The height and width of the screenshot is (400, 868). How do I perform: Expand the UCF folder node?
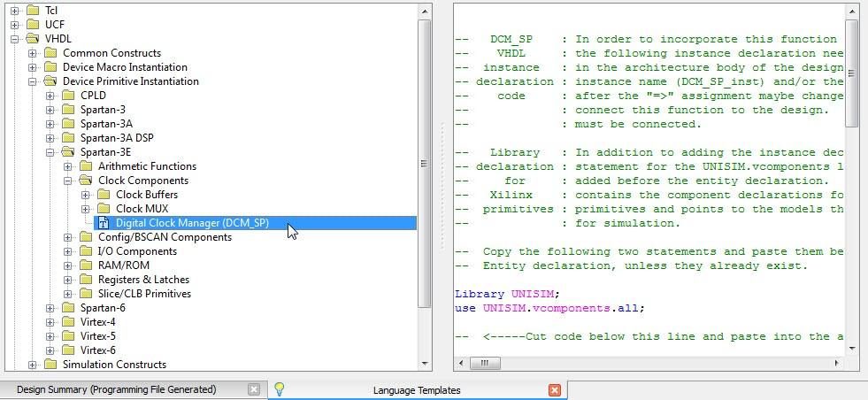(14, 25)
